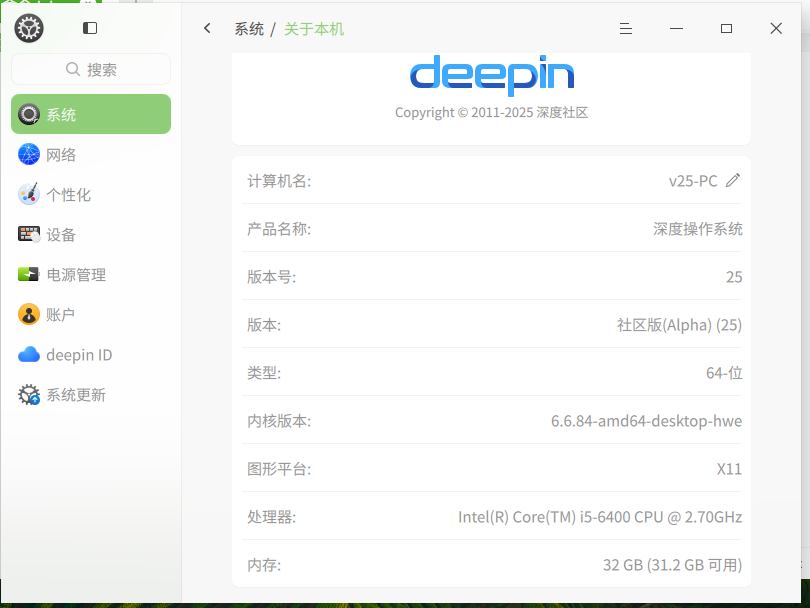This screenshot has width=810, height=608.
Task: Click the 内核版本 label
Action: (x=279, y=421)
